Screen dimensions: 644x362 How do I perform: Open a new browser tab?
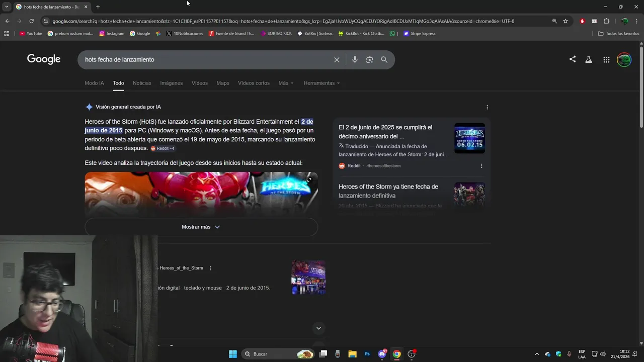pos(98,7)
